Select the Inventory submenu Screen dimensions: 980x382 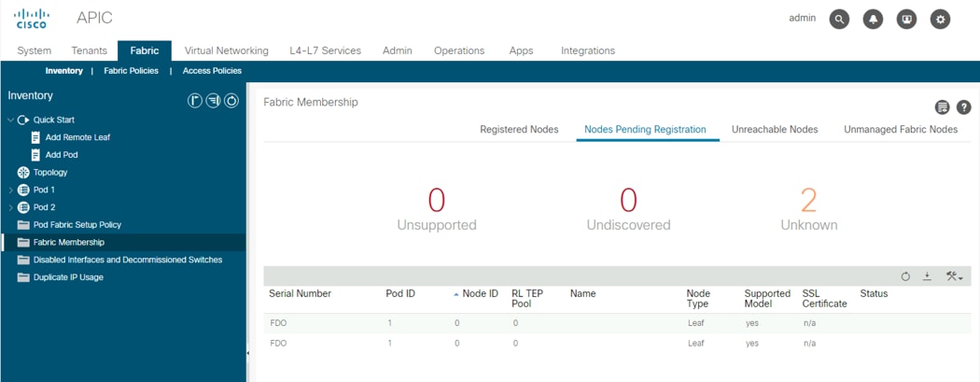(63, 71)
